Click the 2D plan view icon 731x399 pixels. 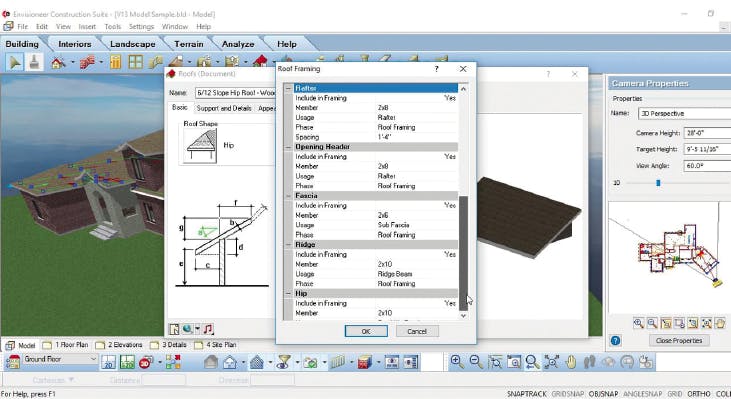coord(108,362)
